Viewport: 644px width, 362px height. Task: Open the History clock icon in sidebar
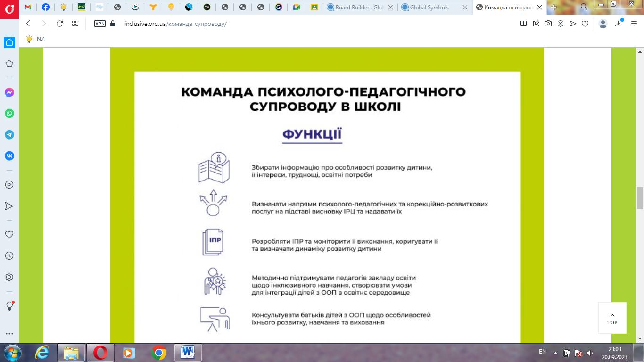pyautogui.click(x=9, y=256)
